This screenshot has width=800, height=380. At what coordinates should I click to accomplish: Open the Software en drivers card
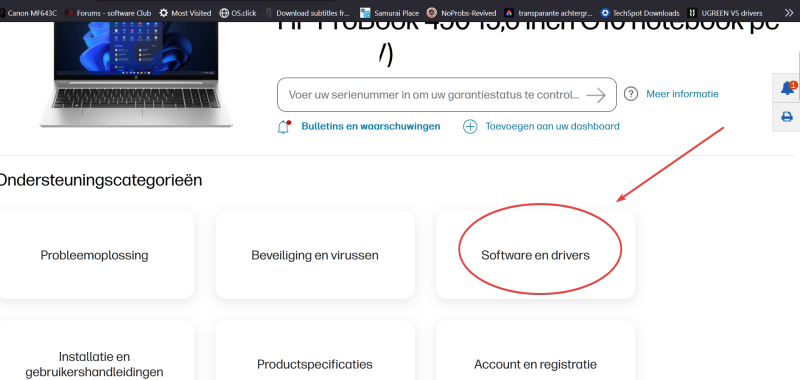[x=535, y=255]
